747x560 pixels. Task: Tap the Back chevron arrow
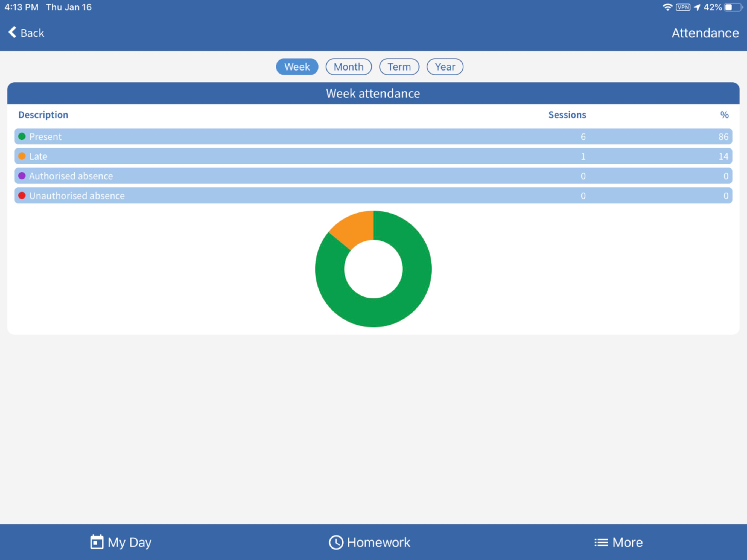(12, 33)
